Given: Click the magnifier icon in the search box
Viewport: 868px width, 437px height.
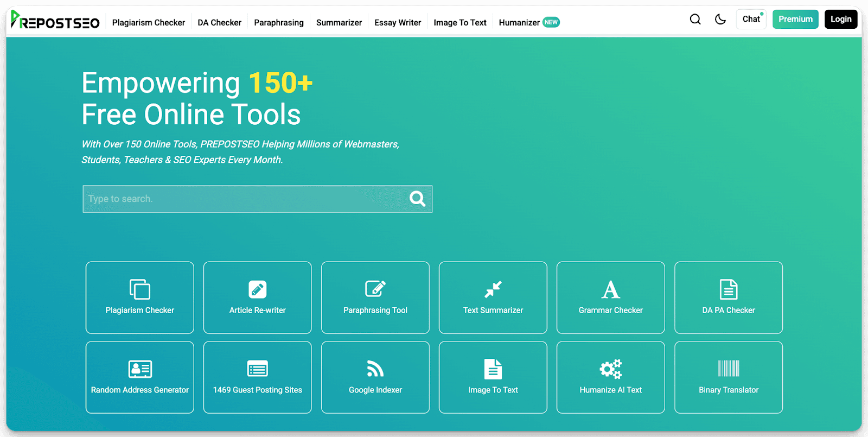Looking at the screenshot, I should pyautogui.click(x=417, y=199).
